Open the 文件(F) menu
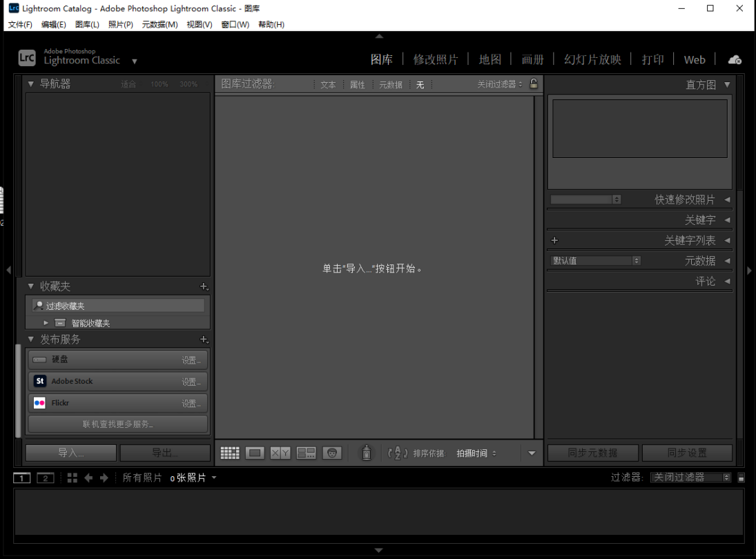Screen dimensions: 756x559 (x=20, y=25)
